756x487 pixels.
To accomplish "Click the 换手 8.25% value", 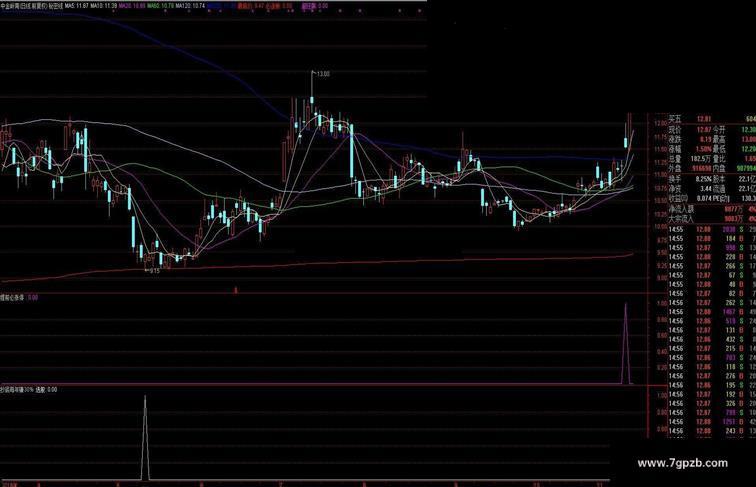I will [703, 179].
